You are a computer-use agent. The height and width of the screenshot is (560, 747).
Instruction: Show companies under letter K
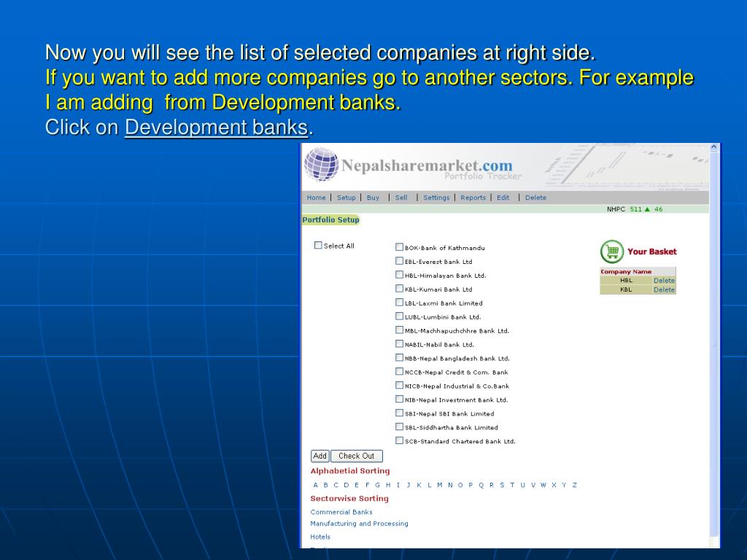coord(419,485)
